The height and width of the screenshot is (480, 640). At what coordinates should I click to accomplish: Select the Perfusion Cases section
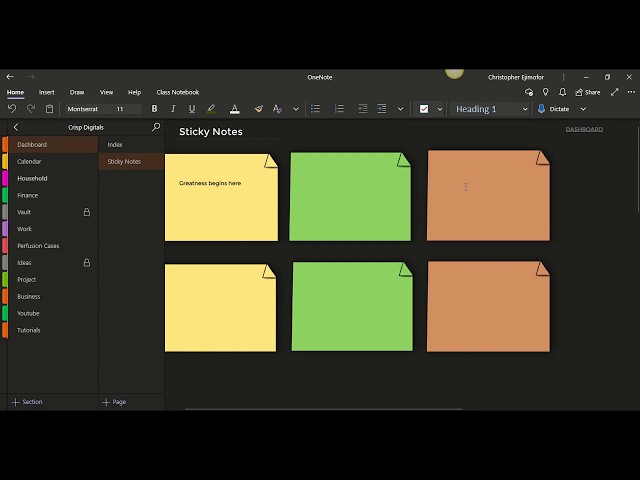click(53, 246)
